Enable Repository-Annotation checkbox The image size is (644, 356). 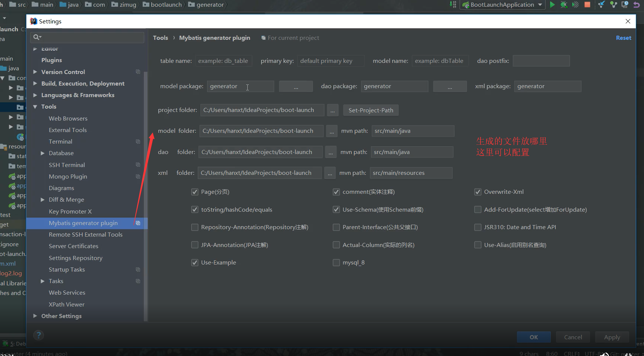(195, 227)
